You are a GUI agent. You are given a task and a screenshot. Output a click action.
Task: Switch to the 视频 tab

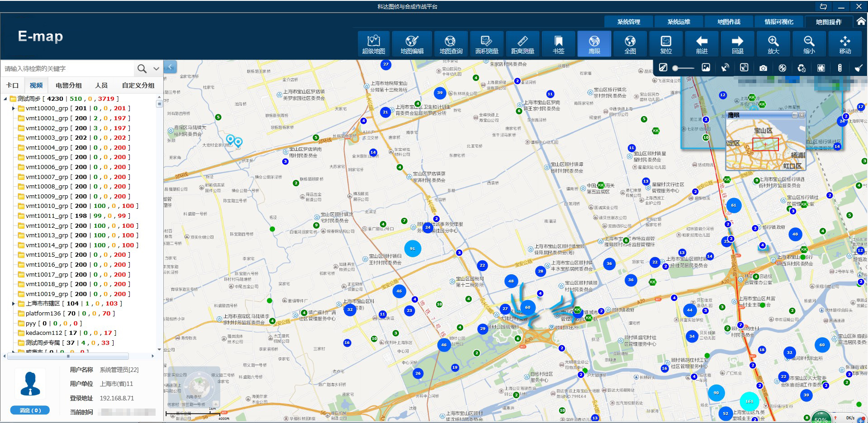36,85
